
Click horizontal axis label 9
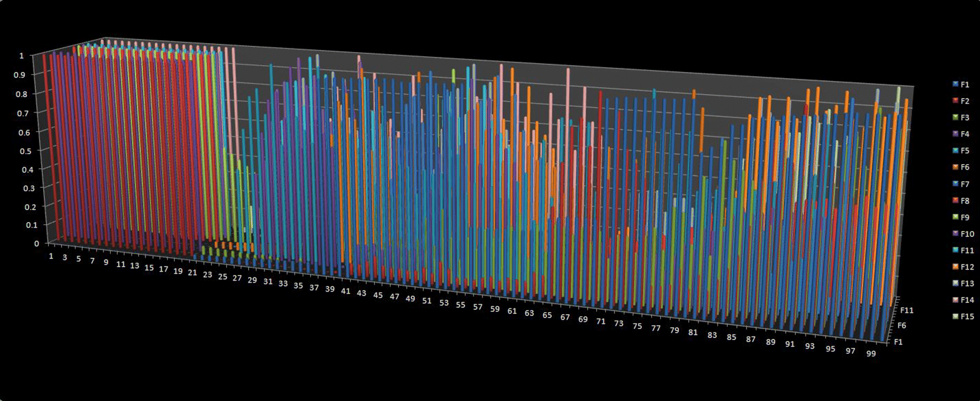tap(106, 262)
